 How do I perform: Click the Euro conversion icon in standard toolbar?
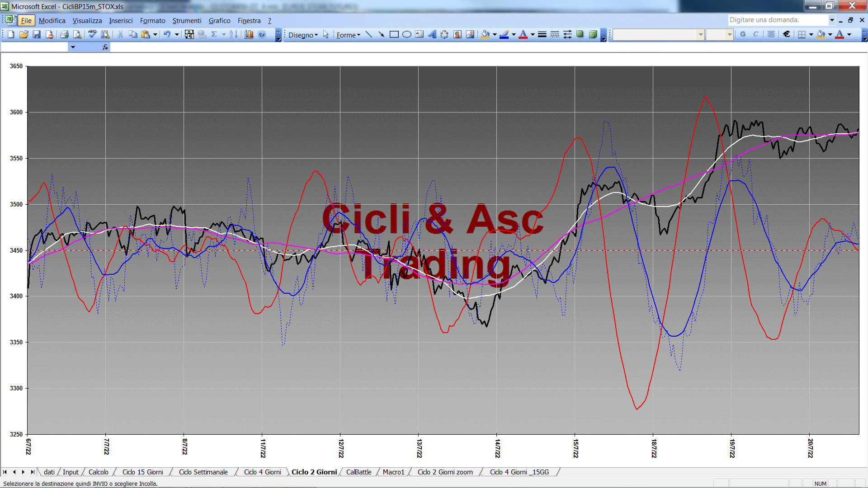[189, 34]
